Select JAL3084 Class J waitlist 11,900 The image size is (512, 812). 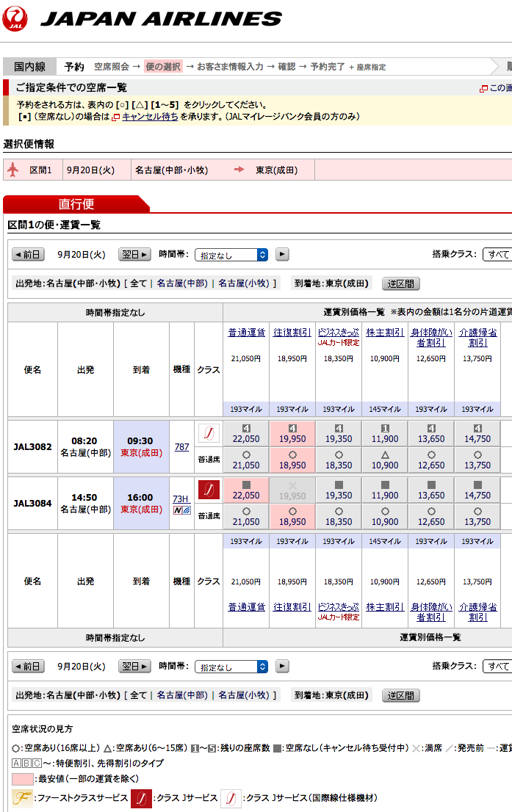coord(385,490)
